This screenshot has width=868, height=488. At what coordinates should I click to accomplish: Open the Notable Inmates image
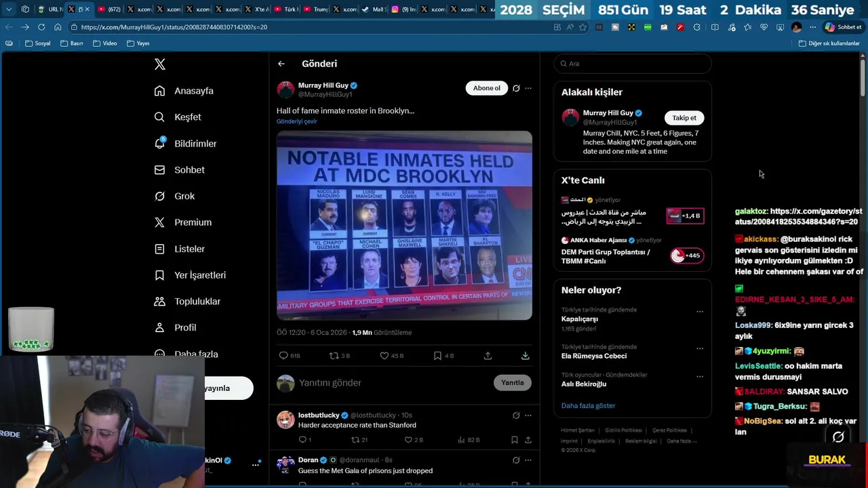tap(404, 225)
